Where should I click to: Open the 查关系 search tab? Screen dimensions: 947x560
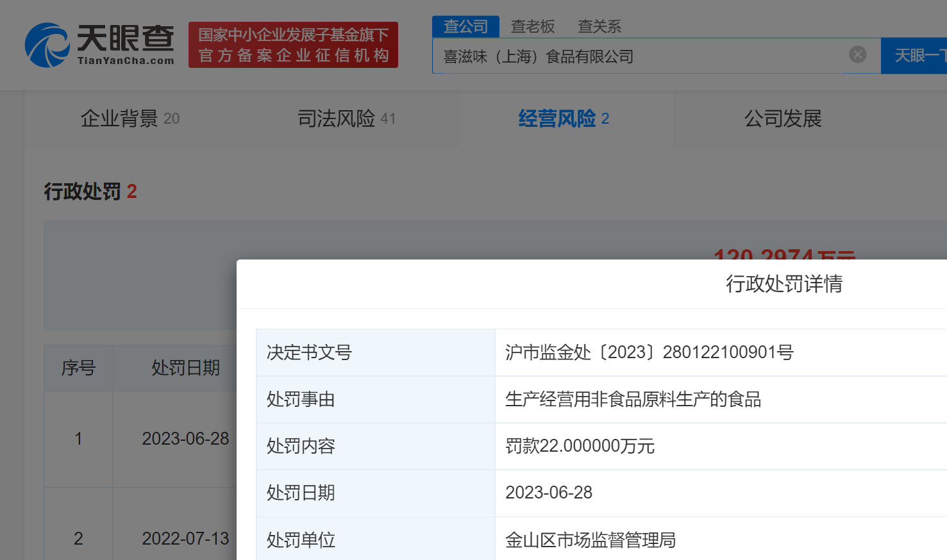[x=599, y=26]
